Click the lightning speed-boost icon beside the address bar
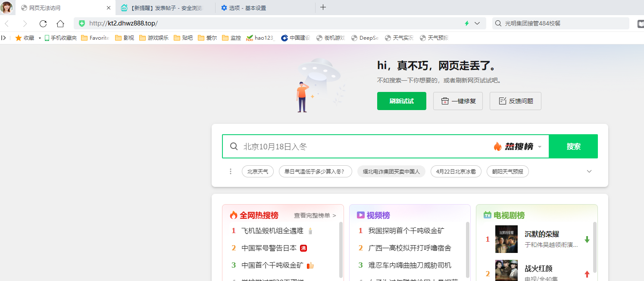The height and width of the screenshot is (281, 644). (x=467, y=23)
